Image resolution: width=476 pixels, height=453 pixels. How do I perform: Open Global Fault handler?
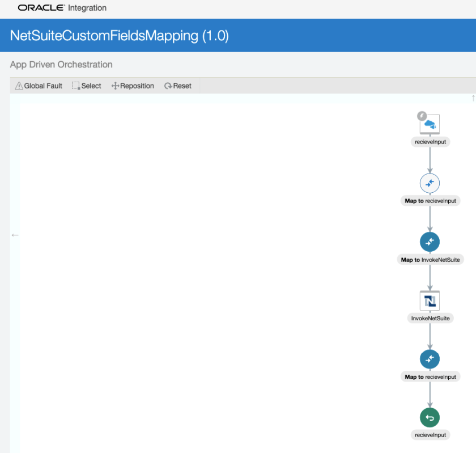coord(39,86)
